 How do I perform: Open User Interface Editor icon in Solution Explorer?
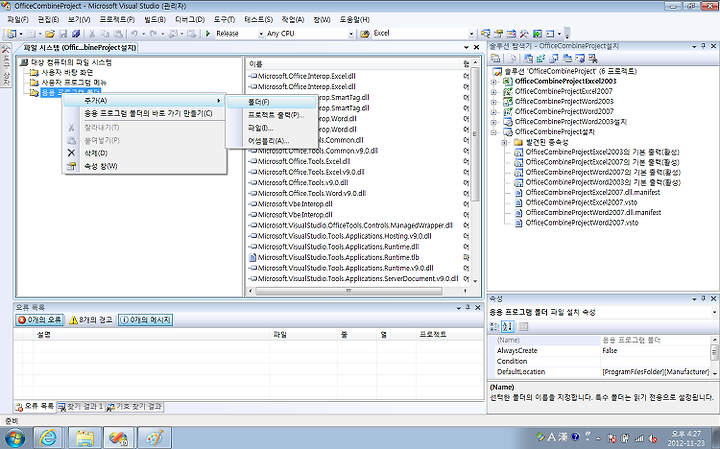tap(567, 58)
